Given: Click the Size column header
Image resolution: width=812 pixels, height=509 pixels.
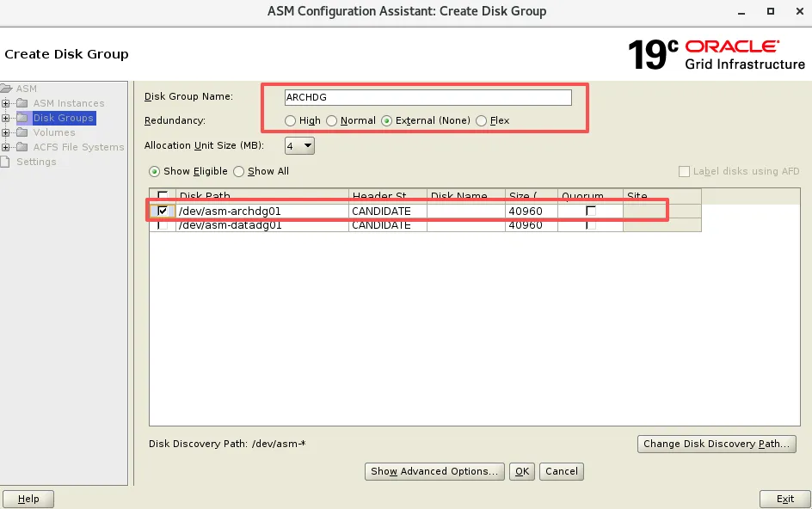Looking at the screenshot, I should tap(532, 196).
